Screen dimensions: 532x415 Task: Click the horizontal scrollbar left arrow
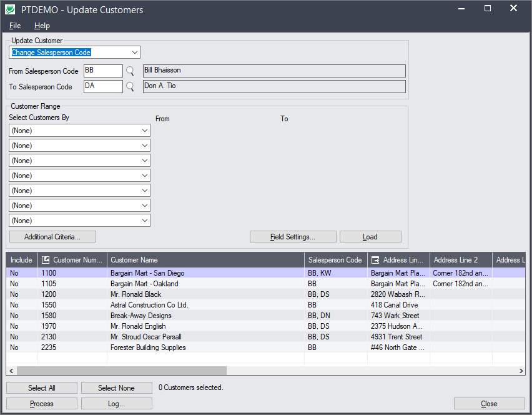[x=11, y=371]
